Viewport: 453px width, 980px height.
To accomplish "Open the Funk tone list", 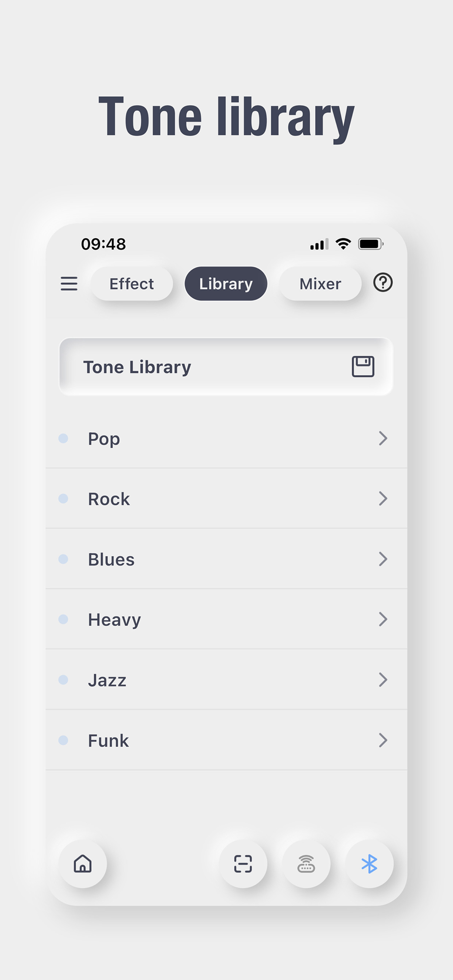I will (108, 740).
